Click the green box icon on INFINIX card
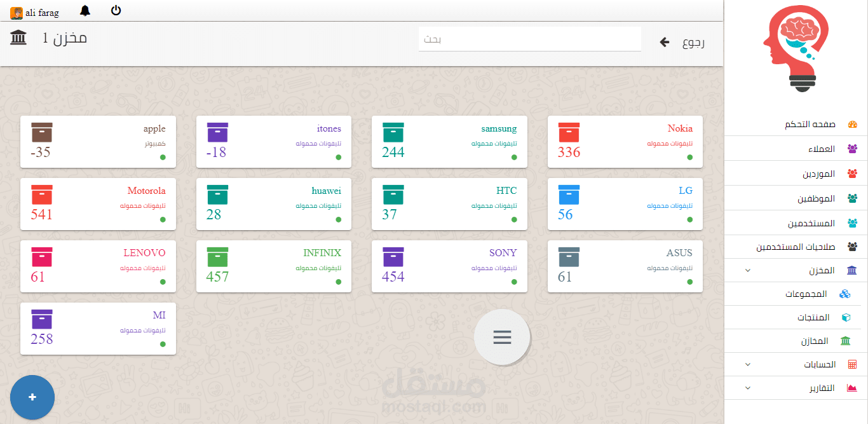Screen dimensions: 868x424 click(217, 257)
